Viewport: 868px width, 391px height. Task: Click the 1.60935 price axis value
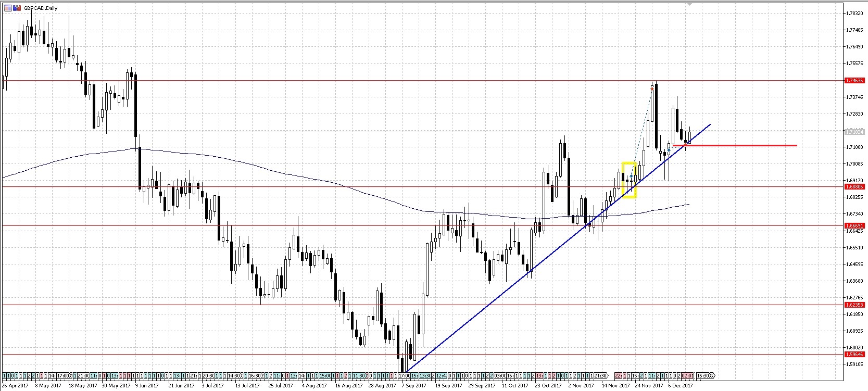855,331
